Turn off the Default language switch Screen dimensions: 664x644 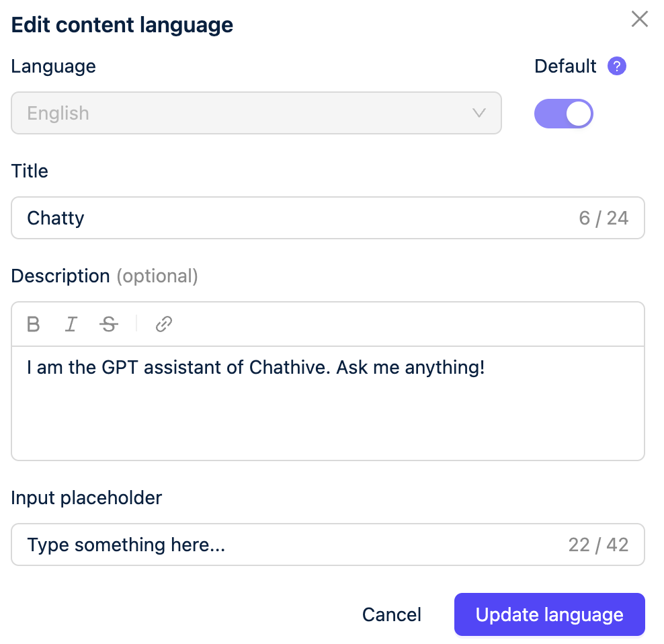click(x=563, y=114)
